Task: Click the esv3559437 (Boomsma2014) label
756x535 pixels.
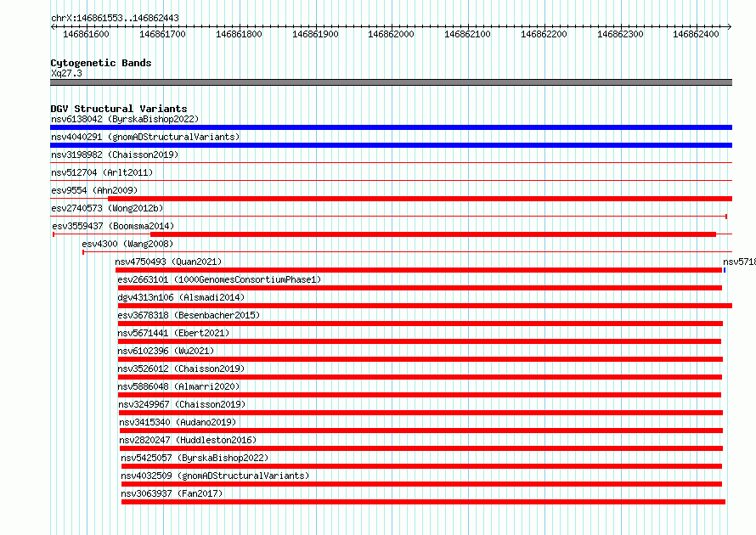Action: (113, 226)
